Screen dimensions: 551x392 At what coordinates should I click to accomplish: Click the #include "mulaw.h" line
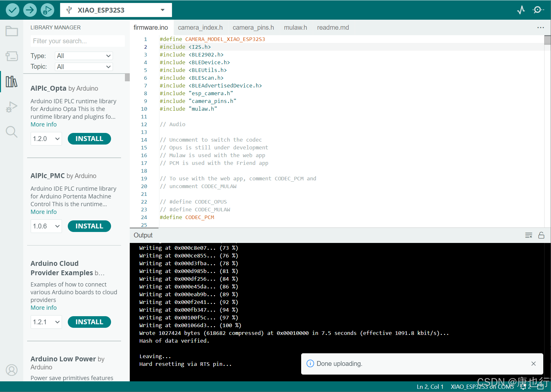[x=188, y=109]
